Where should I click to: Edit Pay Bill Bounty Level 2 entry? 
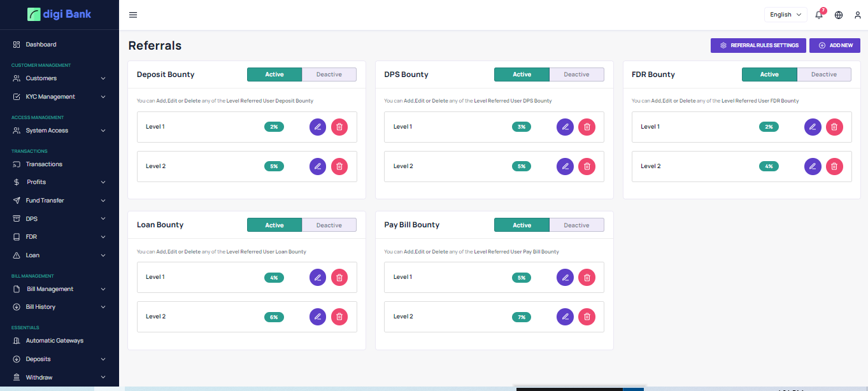tap(565, 316)
